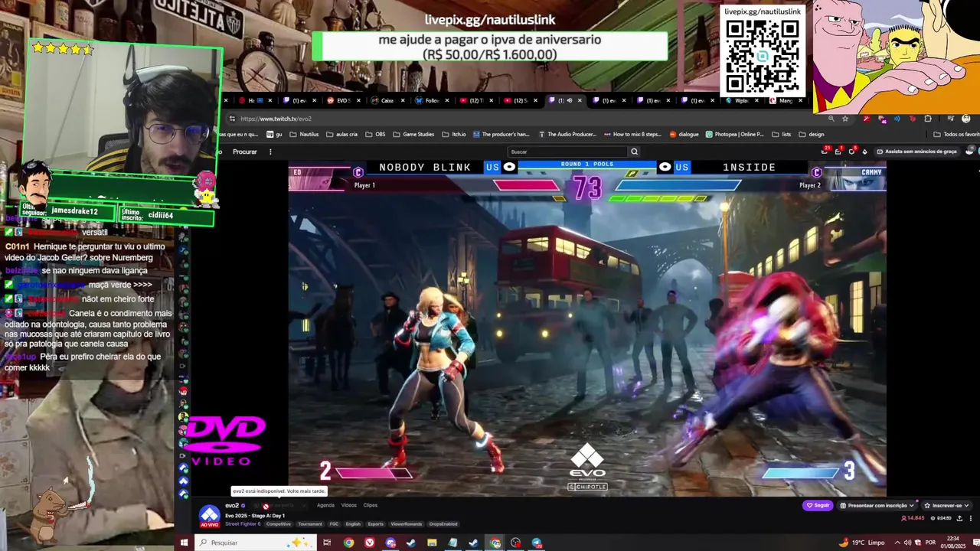Open Telegram from the taskbar

537,543
